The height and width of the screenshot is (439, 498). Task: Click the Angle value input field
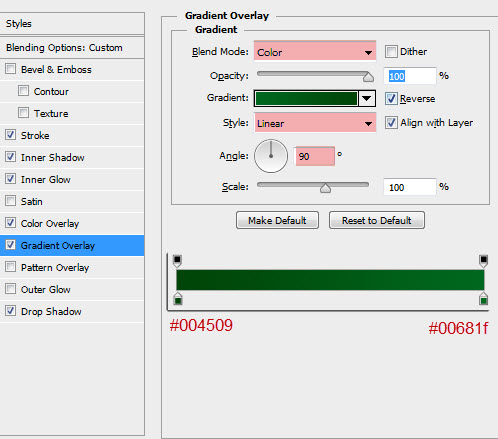tap(315, 156)
